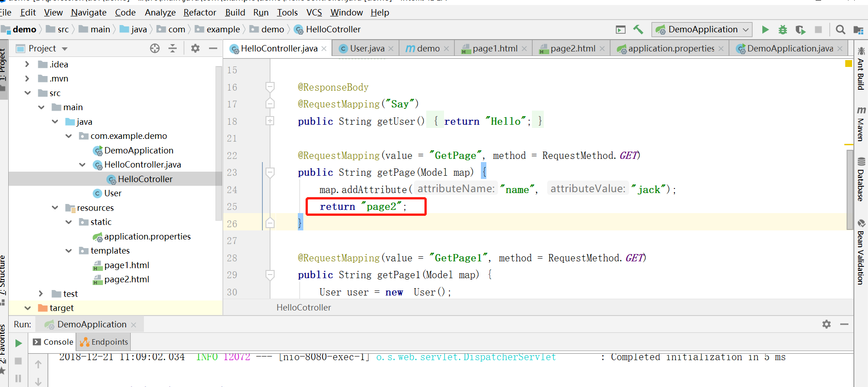Open the DemoApplication run configuration dropdown
This screenshot has width=868, height=387.
coord(702,30)
